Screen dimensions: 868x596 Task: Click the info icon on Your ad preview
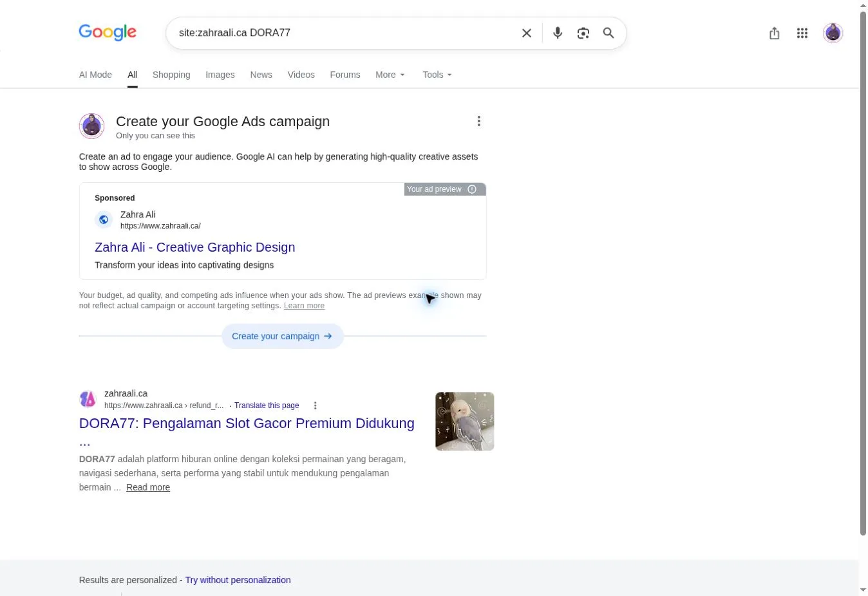click(x=472, y=189)
